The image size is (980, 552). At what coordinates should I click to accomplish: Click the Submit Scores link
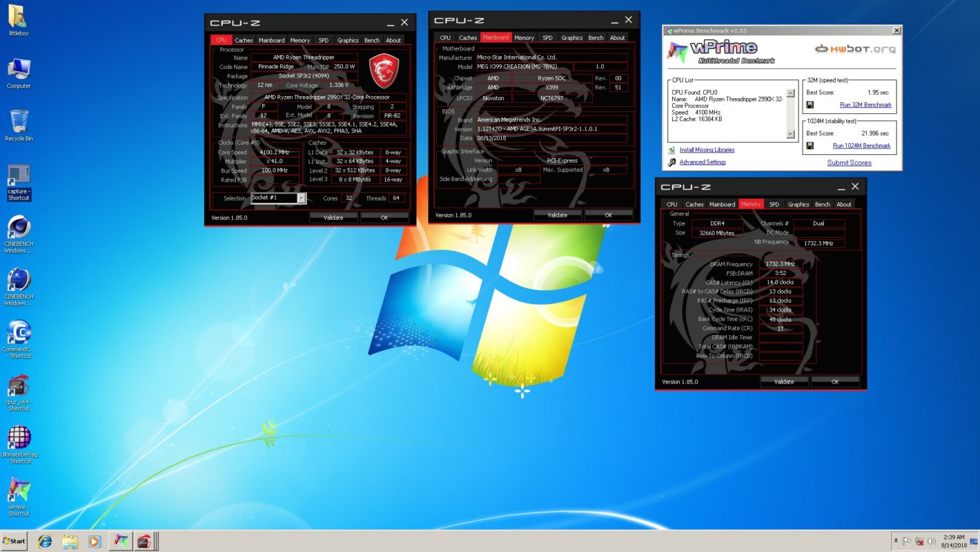click(849, 163)
